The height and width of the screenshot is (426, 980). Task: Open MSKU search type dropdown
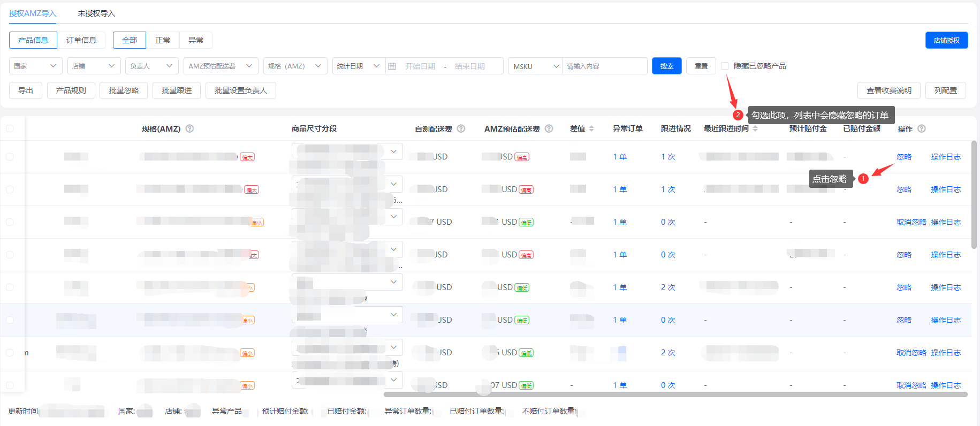(535, 66)
